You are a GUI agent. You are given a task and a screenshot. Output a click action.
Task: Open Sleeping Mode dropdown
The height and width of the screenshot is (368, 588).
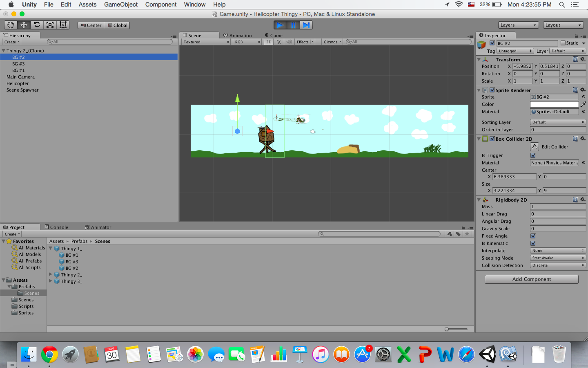pos(558,258)
